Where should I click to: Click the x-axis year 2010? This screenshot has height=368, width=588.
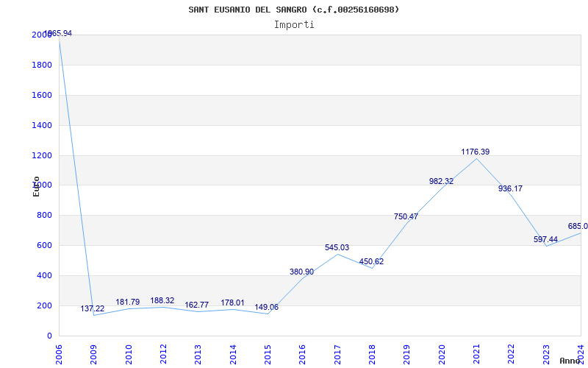click(x=128, y=354)
